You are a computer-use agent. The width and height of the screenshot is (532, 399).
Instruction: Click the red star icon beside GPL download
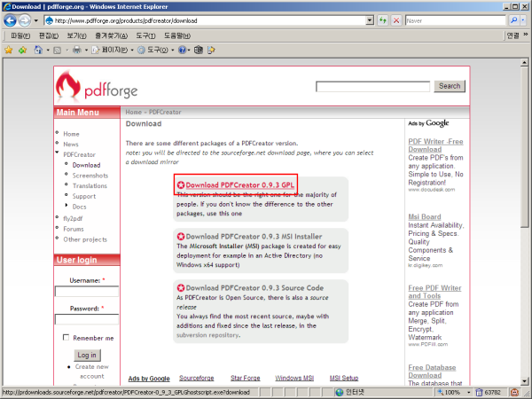181,185
